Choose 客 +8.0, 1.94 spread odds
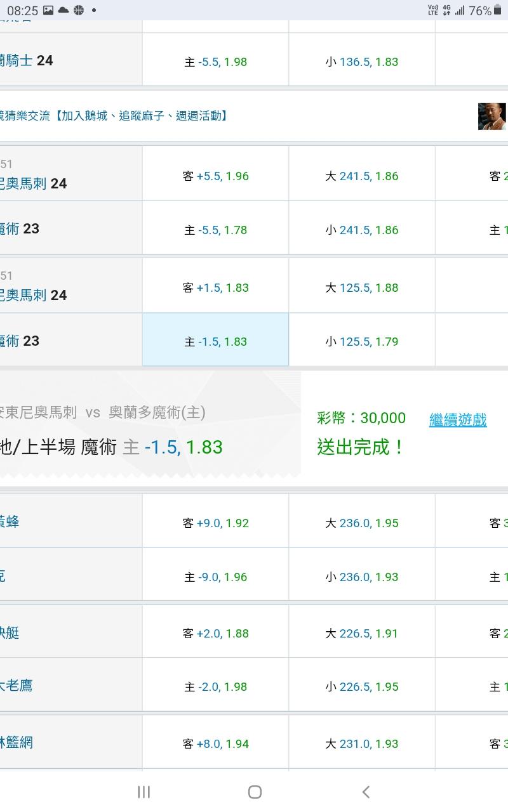Viewport: 508px width, 812px height. (215, 743)
